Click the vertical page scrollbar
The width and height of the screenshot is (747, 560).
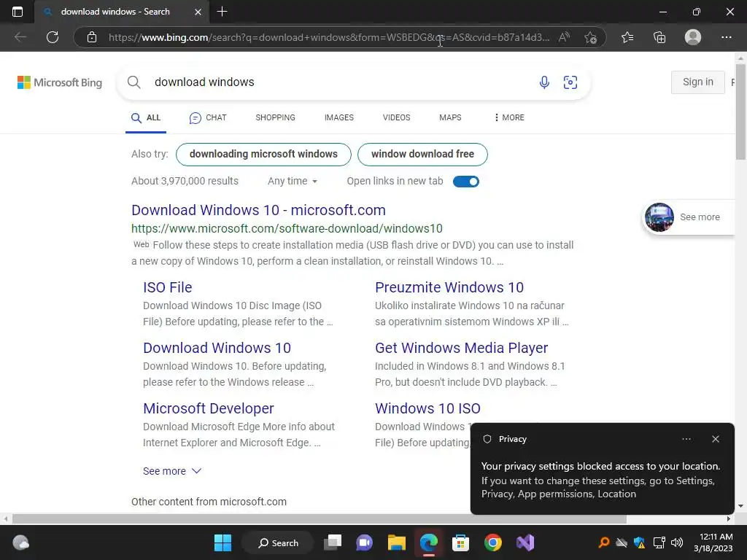741,112
